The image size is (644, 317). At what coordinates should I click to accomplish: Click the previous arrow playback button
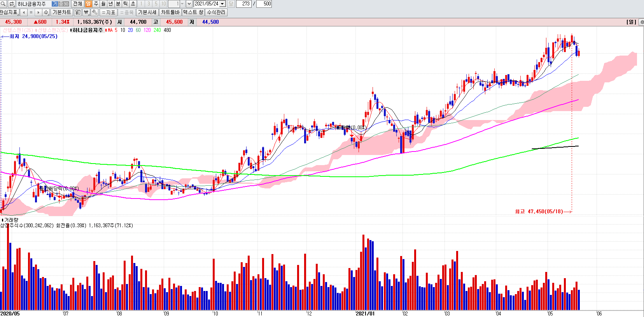coord(24,12)
